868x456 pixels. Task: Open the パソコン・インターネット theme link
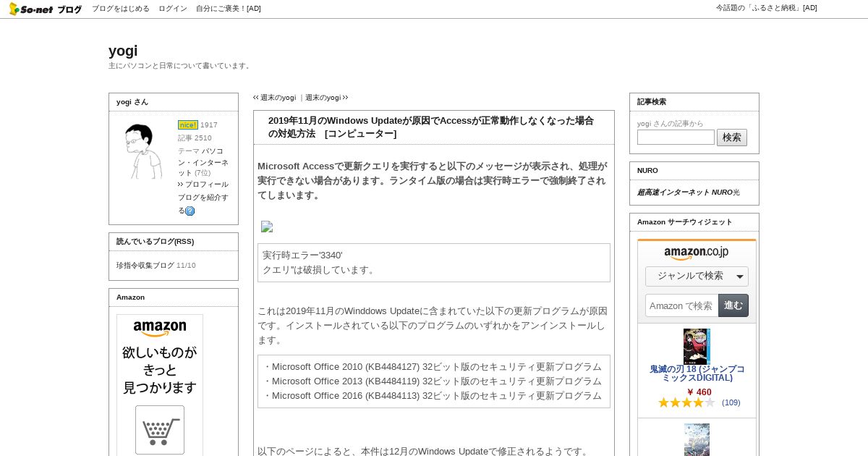pyautogui.click(x=203, y=162)
